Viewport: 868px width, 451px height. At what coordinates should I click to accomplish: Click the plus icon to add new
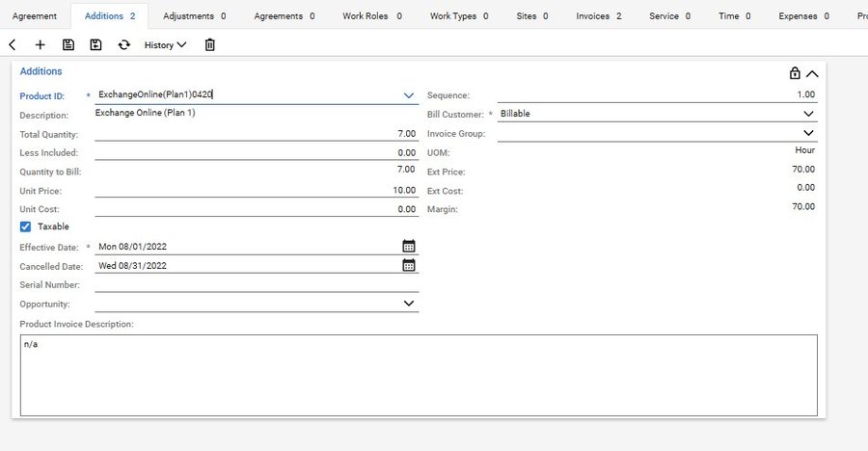click(40, 45)
